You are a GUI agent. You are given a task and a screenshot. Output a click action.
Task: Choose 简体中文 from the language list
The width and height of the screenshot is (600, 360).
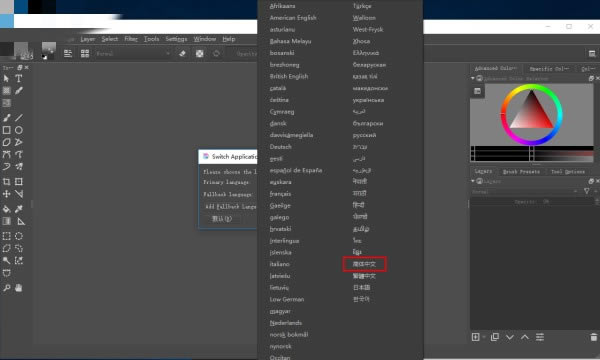[x=364, y=264]
